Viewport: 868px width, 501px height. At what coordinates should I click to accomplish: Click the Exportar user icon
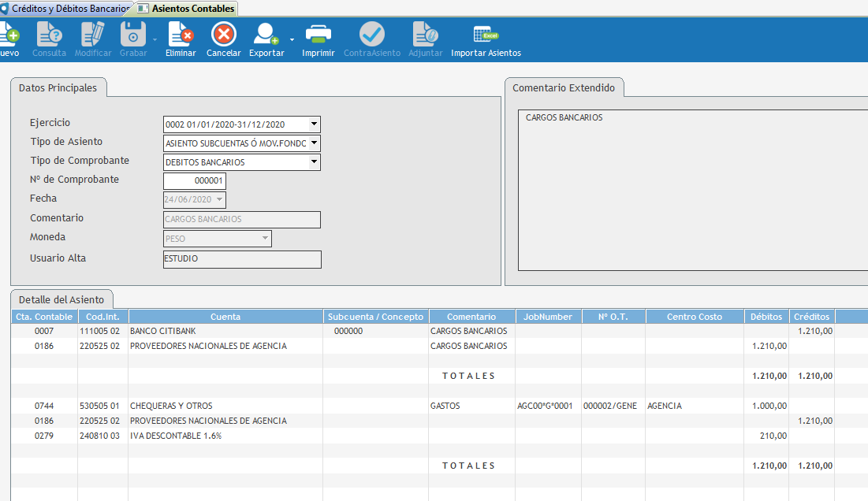[265, 35]
